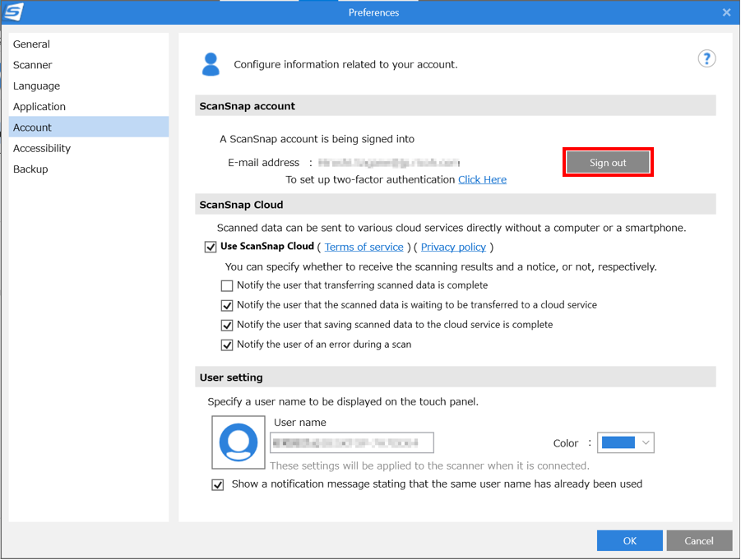Open the Terms of service link
This screenshot has width=741, height=560.
point(364,247)
